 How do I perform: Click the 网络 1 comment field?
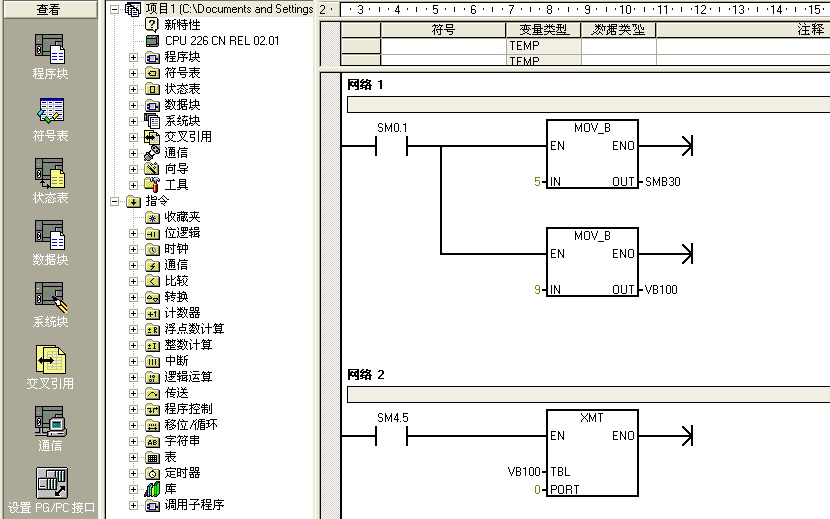tap(589, 104)
